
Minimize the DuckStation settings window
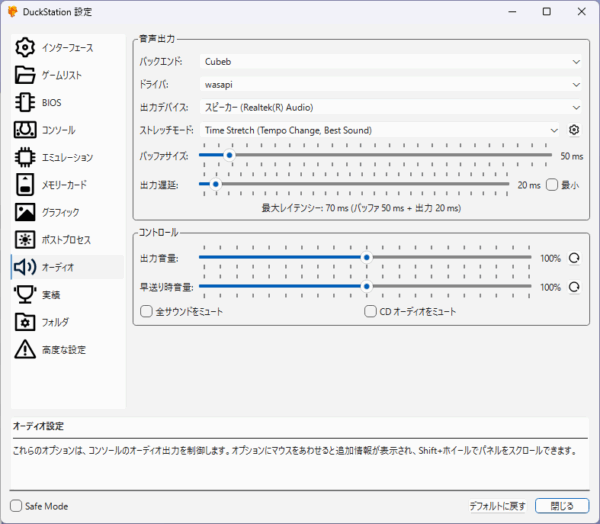tap(512, 11)
